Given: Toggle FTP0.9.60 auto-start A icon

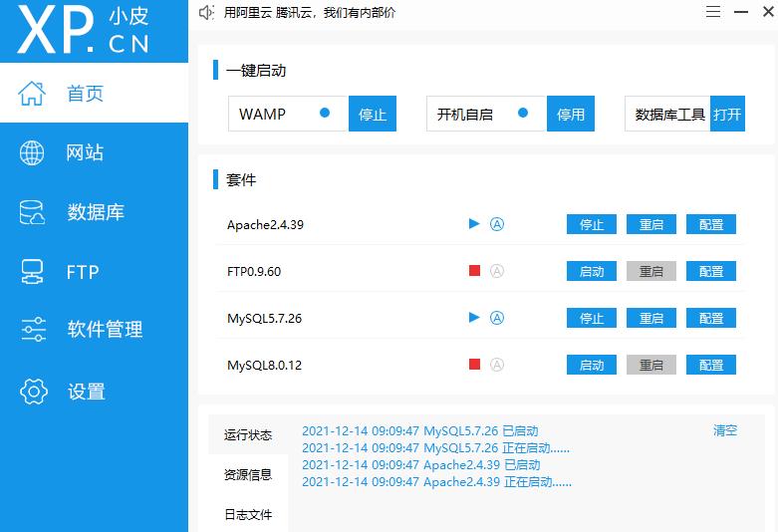Looking at the screenshot, I should (497, 270).
